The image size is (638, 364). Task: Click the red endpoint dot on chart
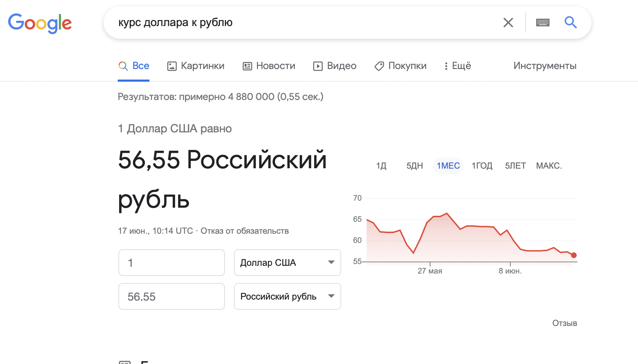tap(574, 255)
